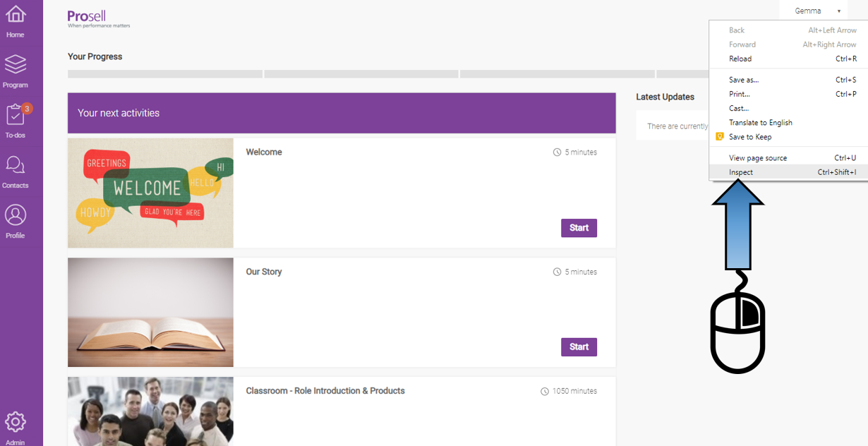Click the first Your Progress bar segment
This screenshot has width=868, height=446.
point(164,73)
